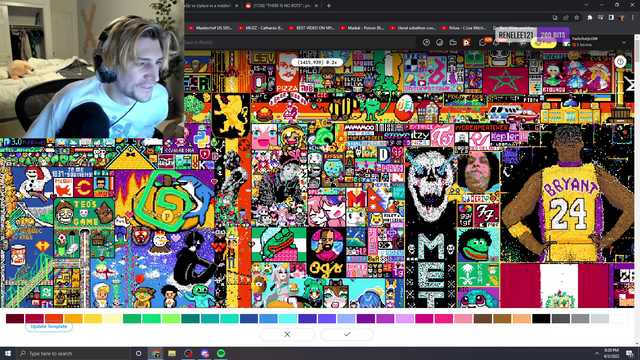Confirm pixel placement with checkmark
Image resolution: width=640 pixels, height=360 pixels.
pyautogui.click(x=347, y=334)
